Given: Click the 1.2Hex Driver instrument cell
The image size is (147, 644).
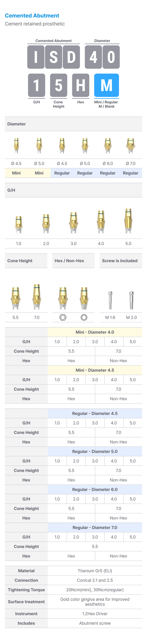Looking at the screenshot, I should pos(95,614).
